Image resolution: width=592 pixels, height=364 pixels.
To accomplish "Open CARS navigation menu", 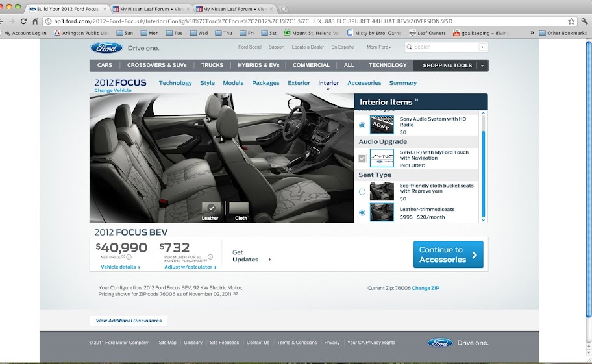I will (105, 66).
